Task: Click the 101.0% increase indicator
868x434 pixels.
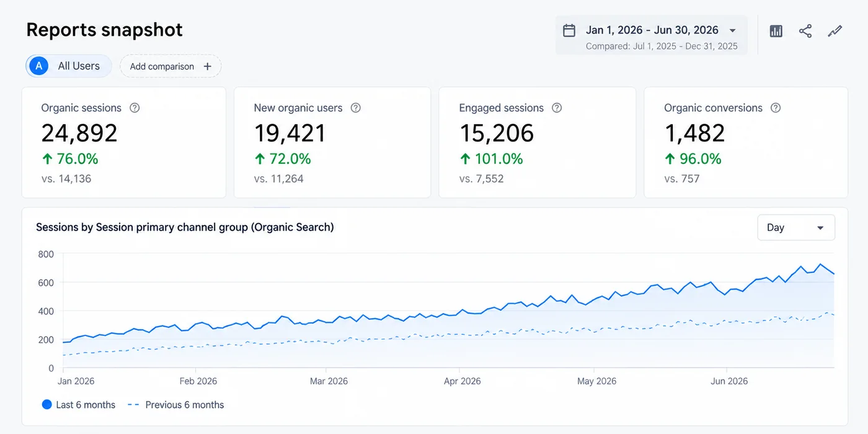Action: click(492, 159)
